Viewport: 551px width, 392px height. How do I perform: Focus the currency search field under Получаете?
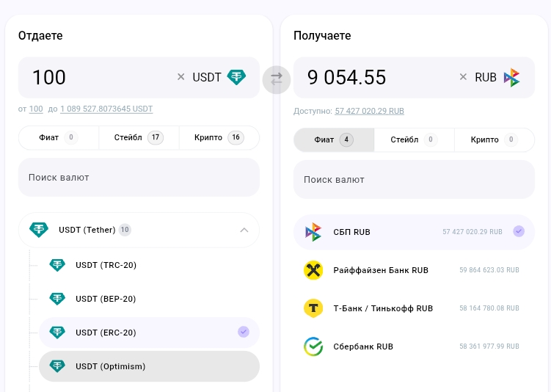[414, 180]
